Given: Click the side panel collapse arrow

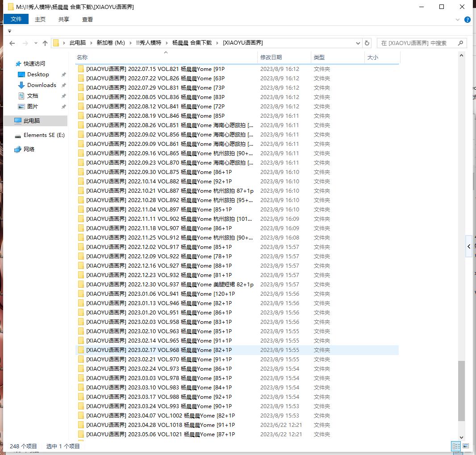Looking at the screenshot, I should coord(469,246).
